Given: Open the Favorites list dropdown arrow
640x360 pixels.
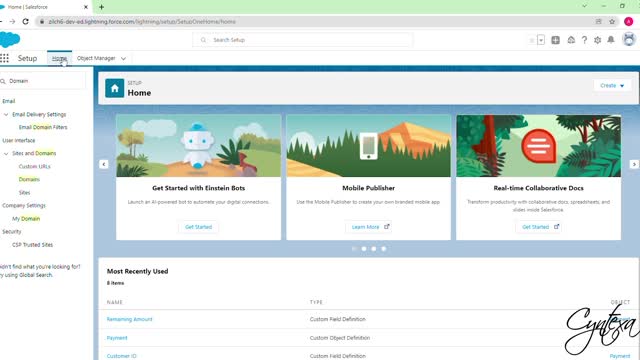Looking at the screenshot, I should click(x=541, y=40).
